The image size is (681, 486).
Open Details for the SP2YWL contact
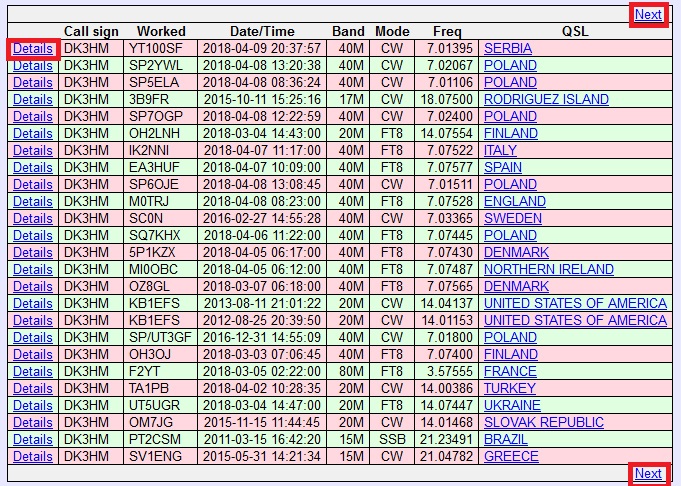point(33,65)
